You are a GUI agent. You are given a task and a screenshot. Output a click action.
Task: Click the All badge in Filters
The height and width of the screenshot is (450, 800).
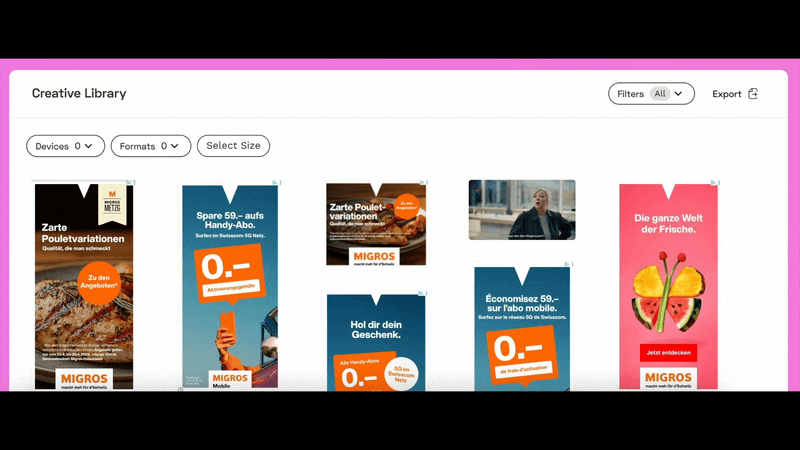(x=660, y=94)
